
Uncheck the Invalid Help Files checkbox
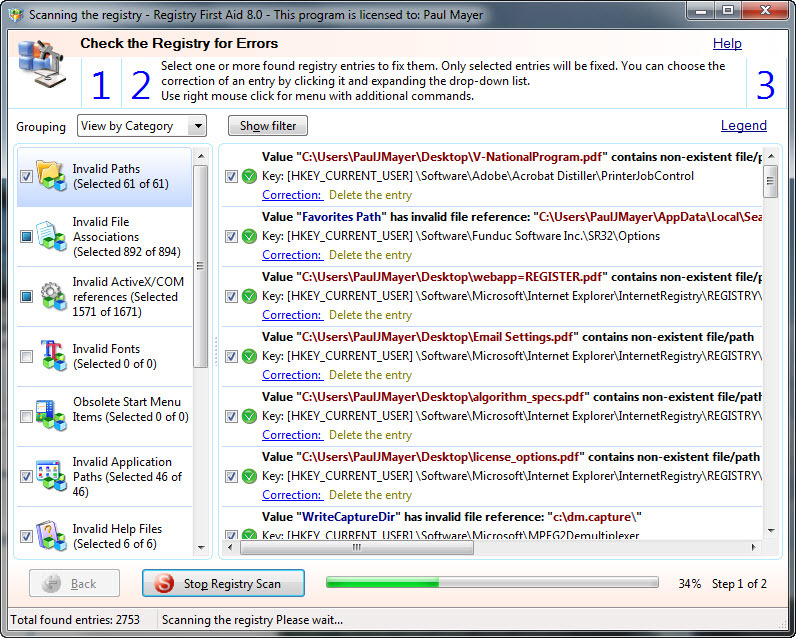tap(26, 536)
